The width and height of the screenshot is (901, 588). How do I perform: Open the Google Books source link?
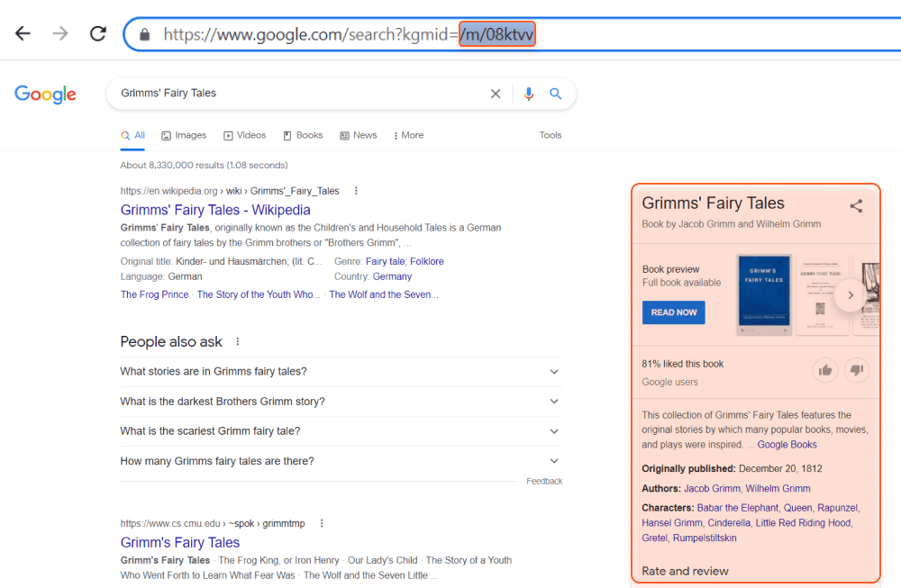(x=787, y=445)
